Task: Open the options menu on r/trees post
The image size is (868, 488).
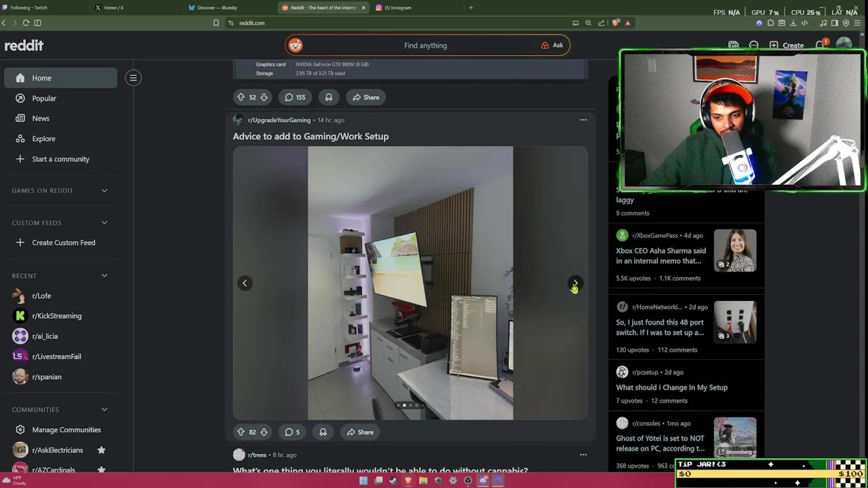Action: [583, 455]
